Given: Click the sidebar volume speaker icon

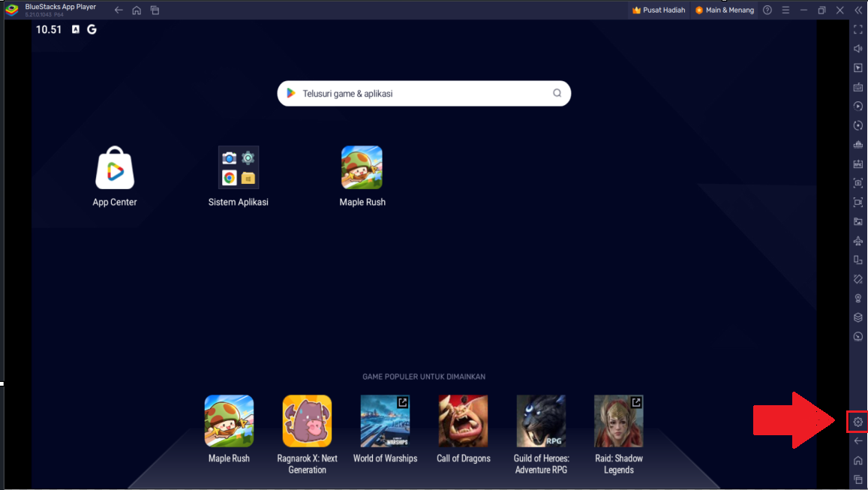Looking at the screenshot, I should [x=857, y=49].
